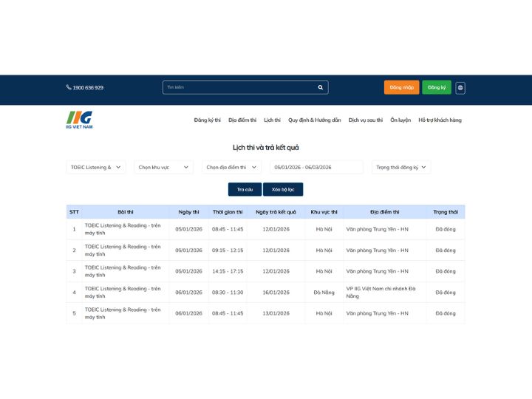This screenshot has width=532, height=399.
Task: Click the Đã đóng status in row 4
Action: pos(446,293)
